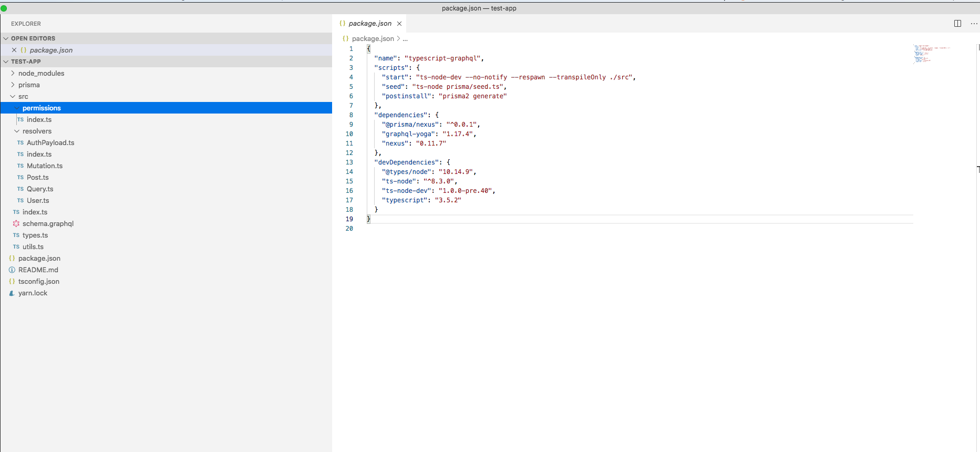Click the yarn icon beside yarn.lock
Screen dimensions: 980x452
click(12, 293)
